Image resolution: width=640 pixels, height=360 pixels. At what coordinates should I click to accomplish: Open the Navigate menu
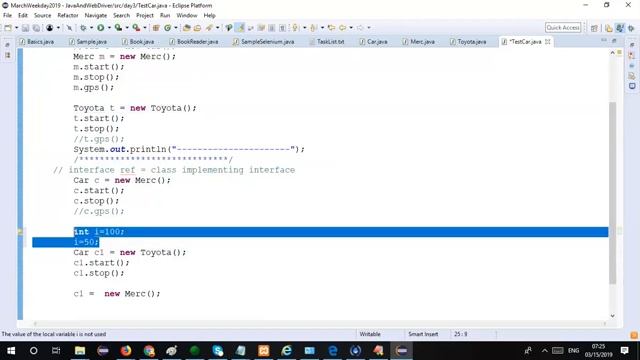click(x=96, y=16)
